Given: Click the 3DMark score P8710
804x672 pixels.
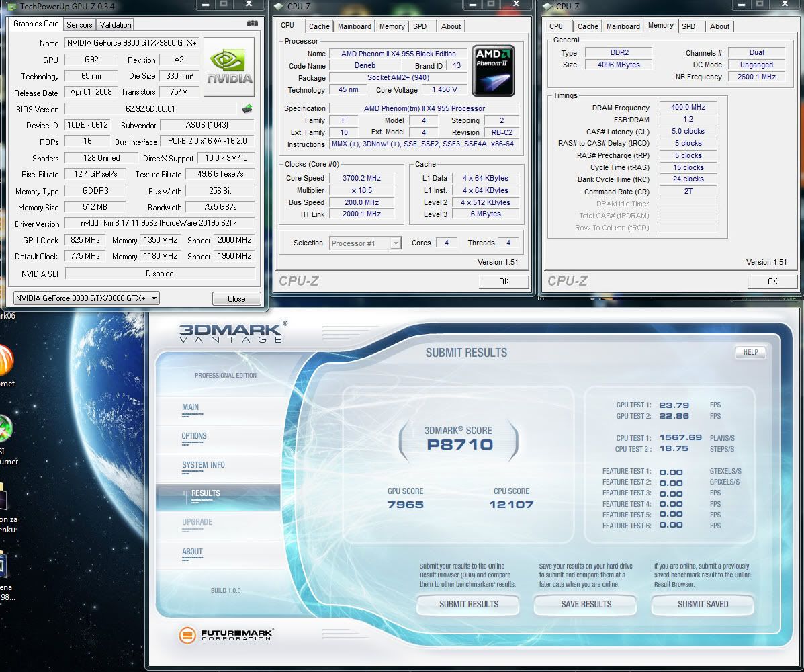Looking at the screenshot, I should (x=460, y=445).
